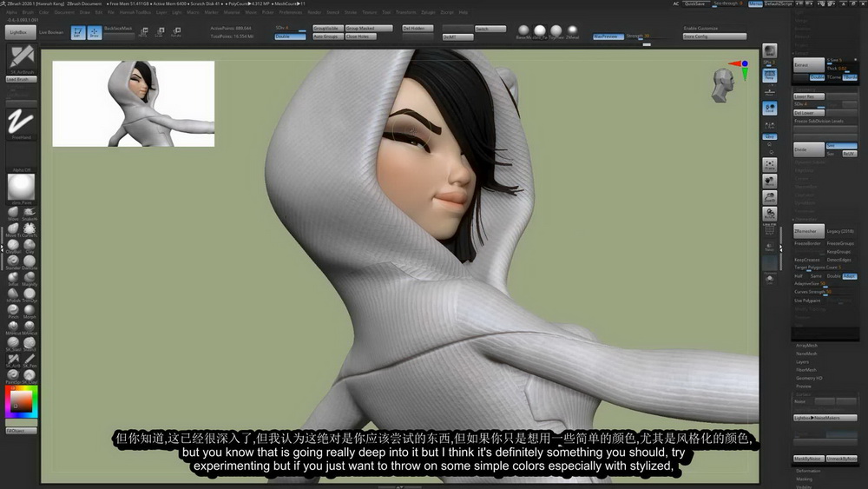
Task: Select the Morph brush
Action: pyautogui.click(x=30, y=310)
